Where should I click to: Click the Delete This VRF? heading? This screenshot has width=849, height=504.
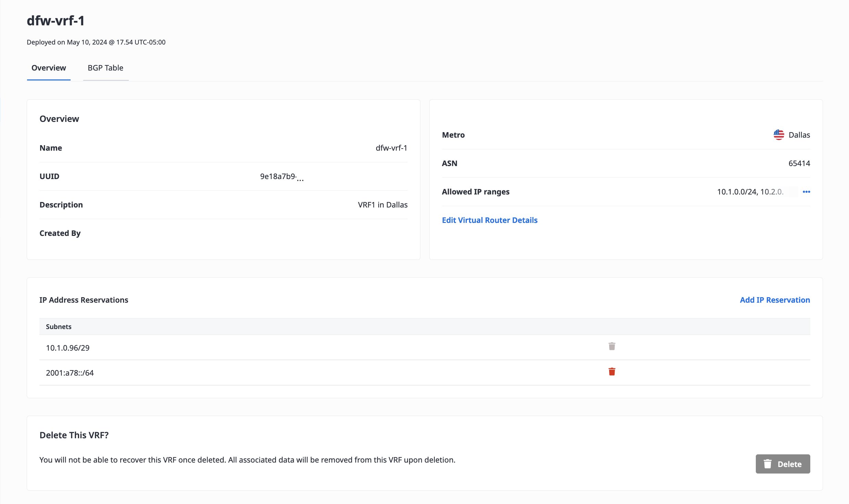[74, 435]
